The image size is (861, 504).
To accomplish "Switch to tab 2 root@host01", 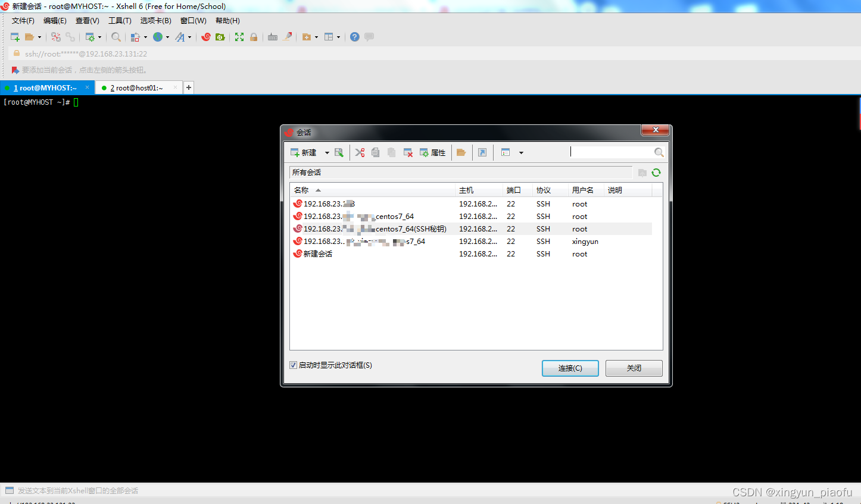I will coord(139,88).
